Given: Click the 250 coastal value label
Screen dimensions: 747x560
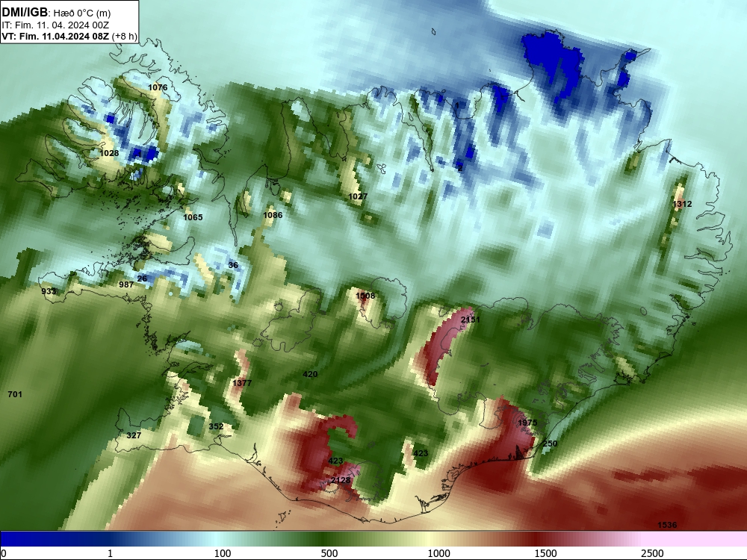Looking at the screenshot, I should [551, 444].
